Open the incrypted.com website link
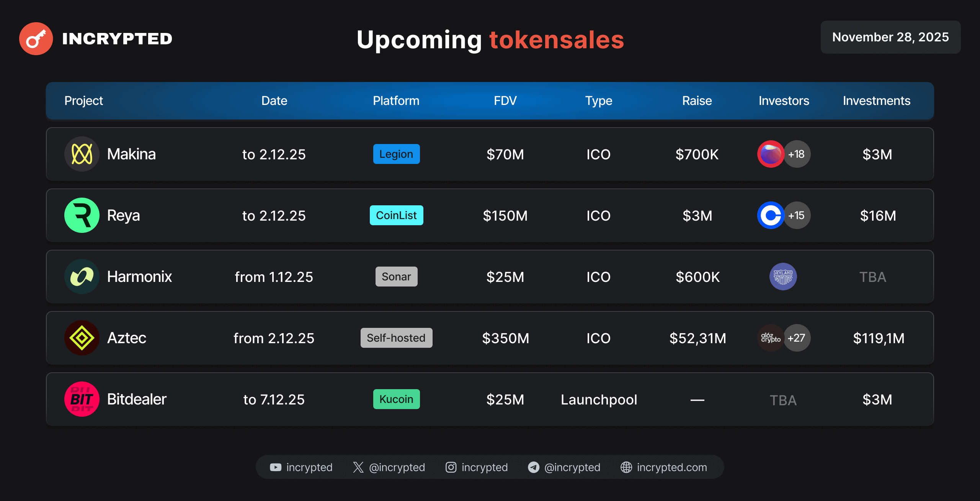The image size is (980, 501). pyautogui.click(x=671, y=467)
